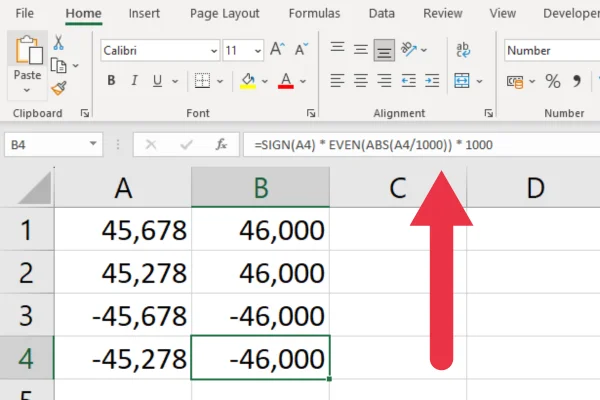
Task: Expand the borders dropdown arrow
Action: point(220,81)
